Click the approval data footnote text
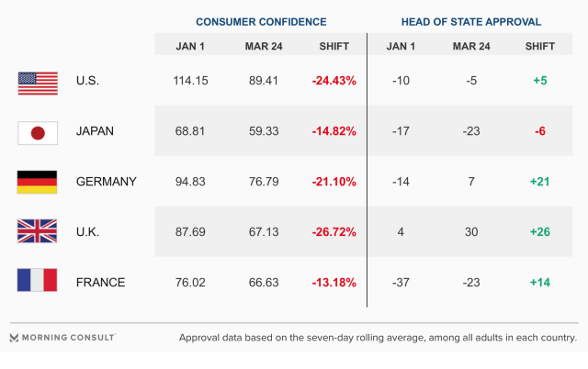 [x=378, y=338]
